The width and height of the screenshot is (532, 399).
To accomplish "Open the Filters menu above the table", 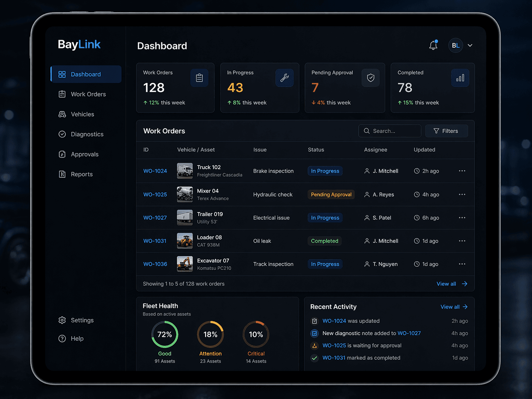I will point(446,131).
